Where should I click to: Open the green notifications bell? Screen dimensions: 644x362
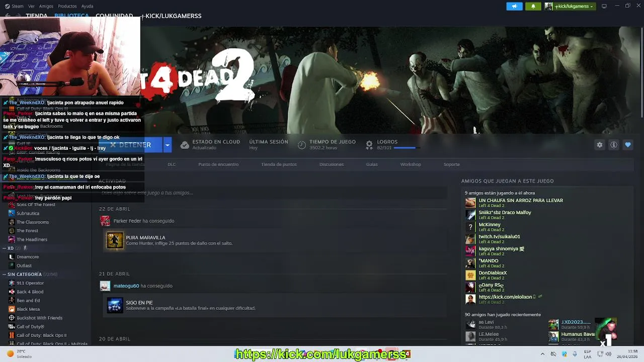tap(533, 6)
